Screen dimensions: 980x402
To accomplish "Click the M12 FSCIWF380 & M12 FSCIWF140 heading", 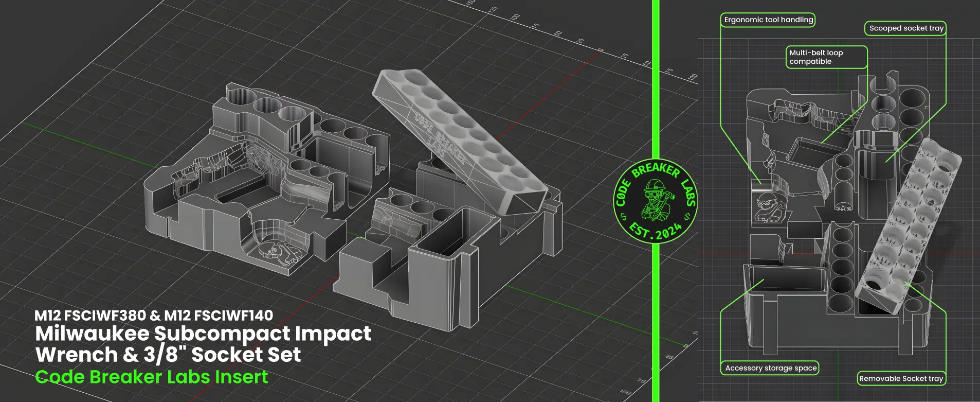I will coord(154,315).
